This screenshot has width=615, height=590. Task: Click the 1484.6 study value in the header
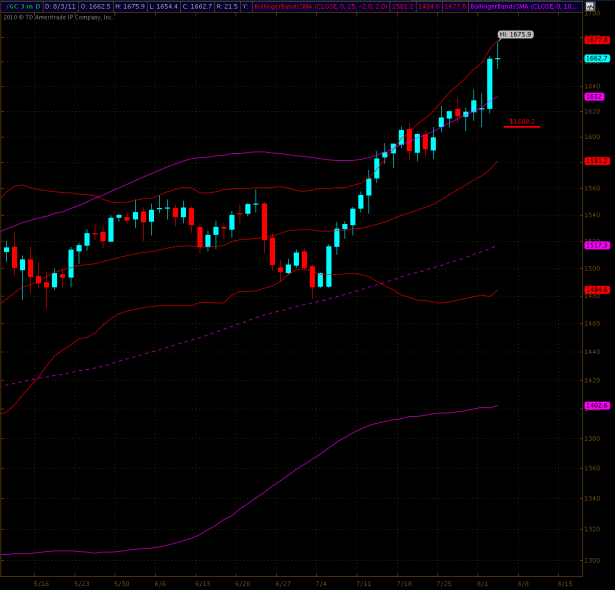428,7
